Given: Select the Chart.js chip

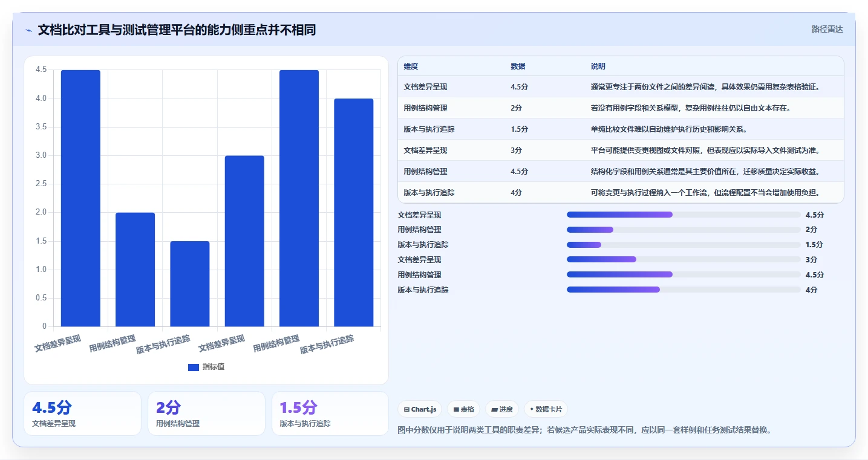Looking at the screenshot, I should point(420,409).
